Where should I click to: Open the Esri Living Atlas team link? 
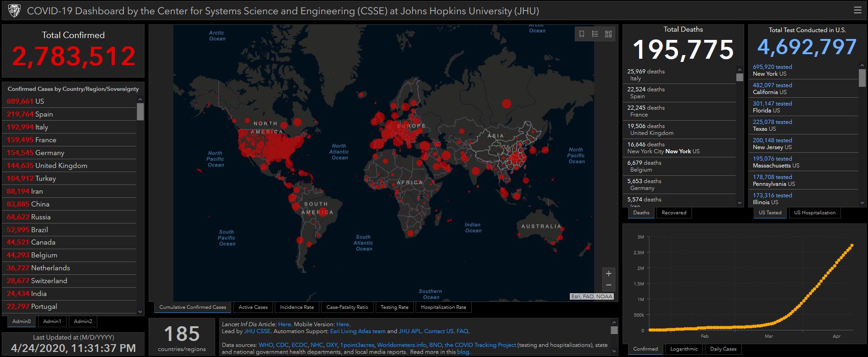tap(358, 331)
